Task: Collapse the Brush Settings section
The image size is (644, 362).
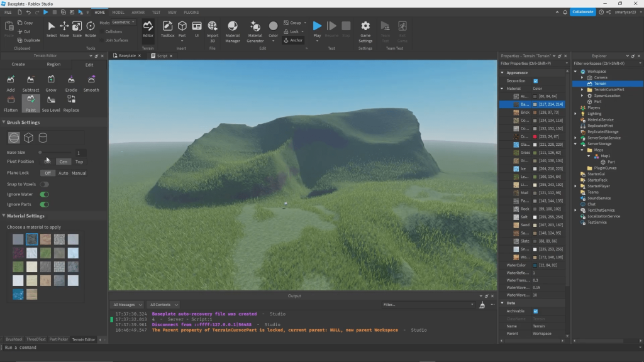Action: [4, 123]
